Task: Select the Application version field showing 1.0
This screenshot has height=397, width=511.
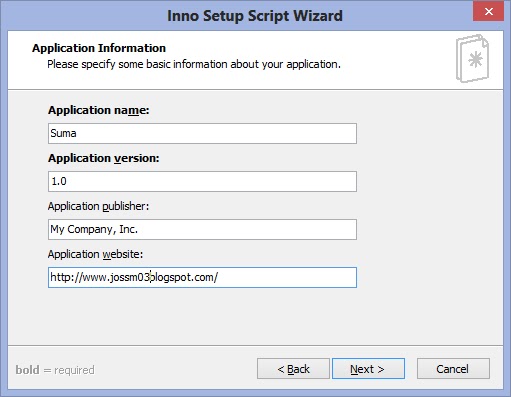Action: click(x=202, y=182)
